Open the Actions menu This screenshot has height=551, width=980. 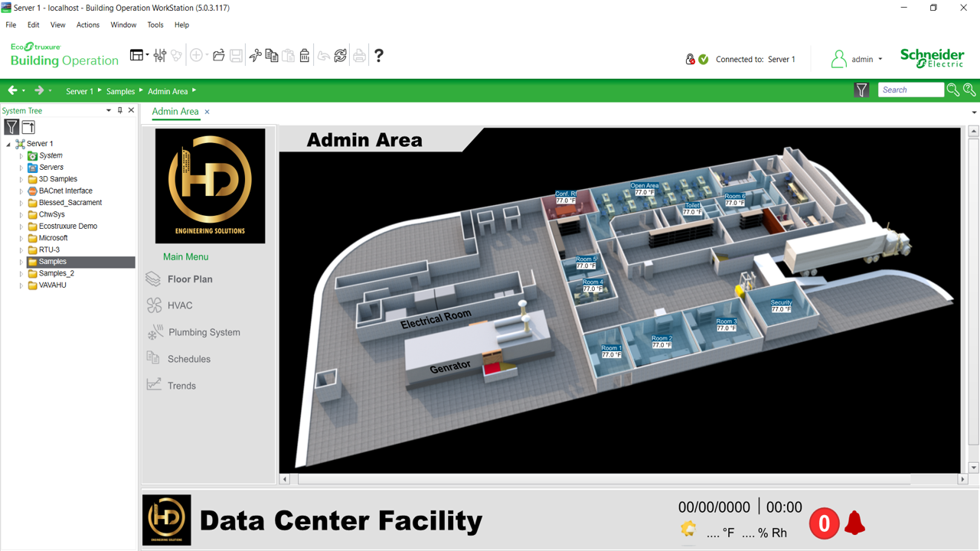pyautogui.click(x=87, y=25)
